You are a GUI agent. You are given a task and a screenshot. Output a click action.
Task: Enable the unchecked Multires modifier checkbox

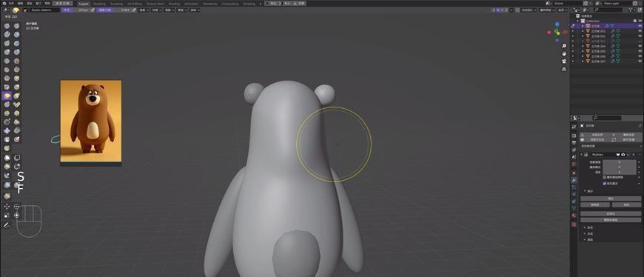click(604, 177)
